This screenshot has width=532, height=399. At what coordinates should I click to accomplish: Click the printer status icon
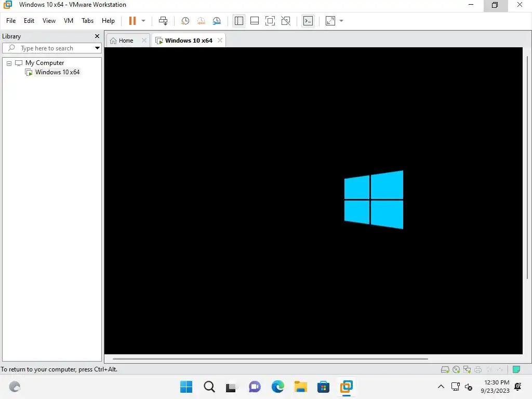[478, 369]
